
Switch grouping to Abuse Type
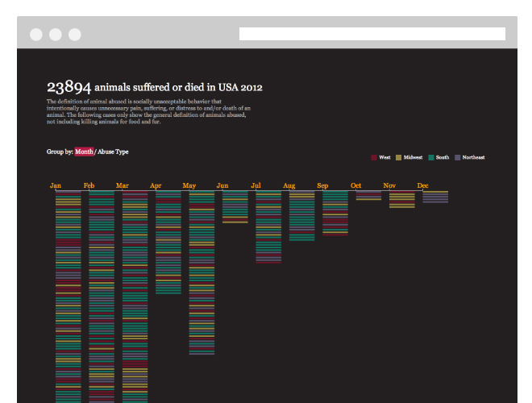coord(113,152)
